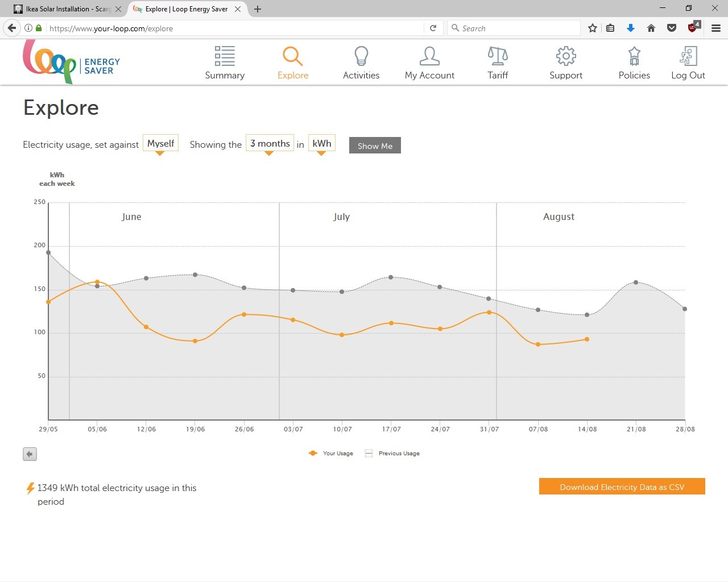Open the 3 months period dropdown
The width and height of the screenshot is (728, 582).
click(x=270, y=144)
